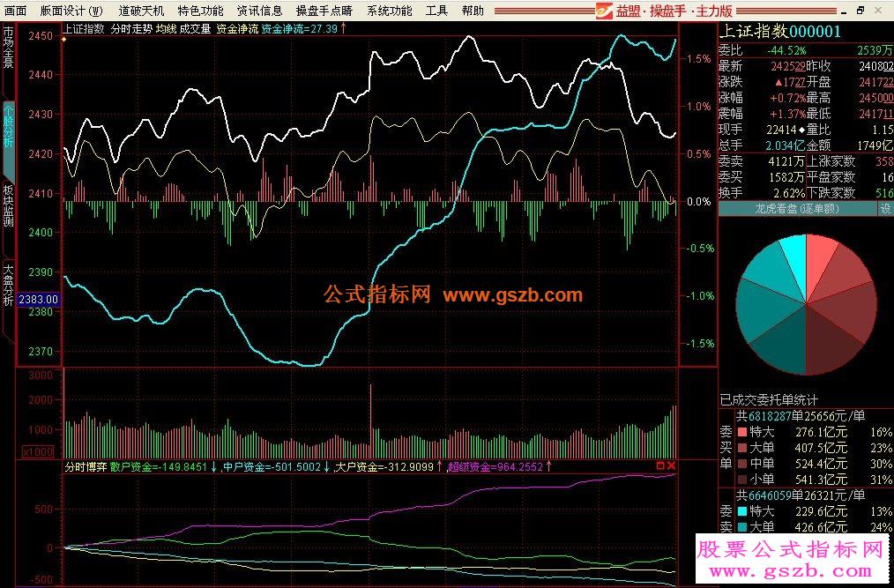Toggle the 均线 average line label
Screen dimensions: 894x588
[x=166, y=28]
